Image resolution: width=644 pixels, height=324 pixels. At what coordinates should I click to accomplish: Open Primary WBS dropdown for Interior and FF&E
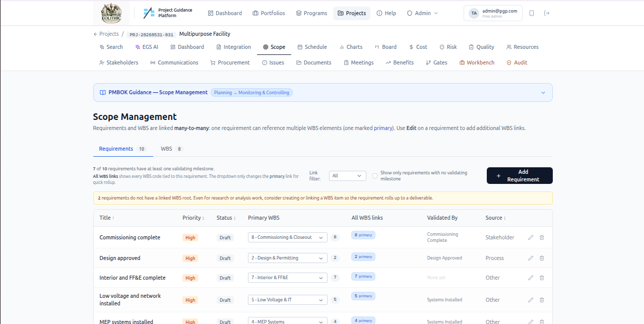click(x=288, y=278)
